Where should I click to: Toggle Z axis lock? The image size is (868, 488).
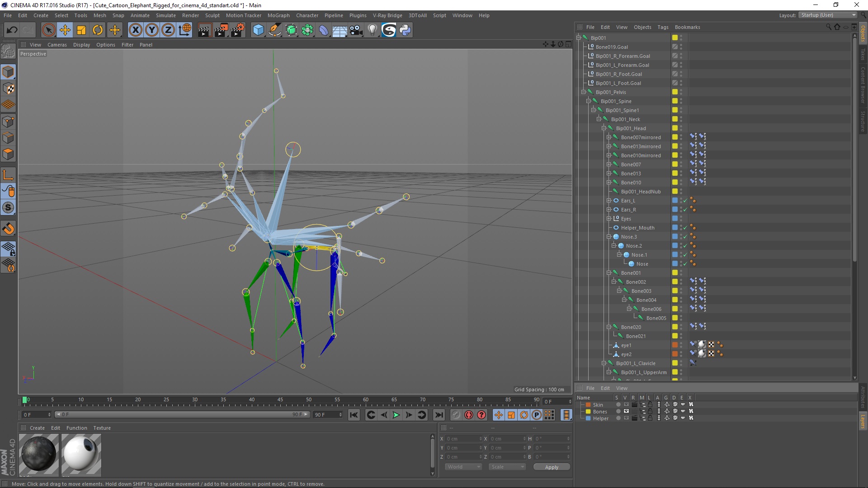tap(168, 30)
